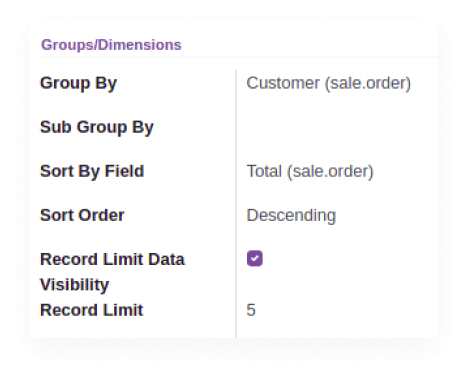Click the Sort By Field label
The width and height of the screenshot is (468, 378).
point(92,171)
